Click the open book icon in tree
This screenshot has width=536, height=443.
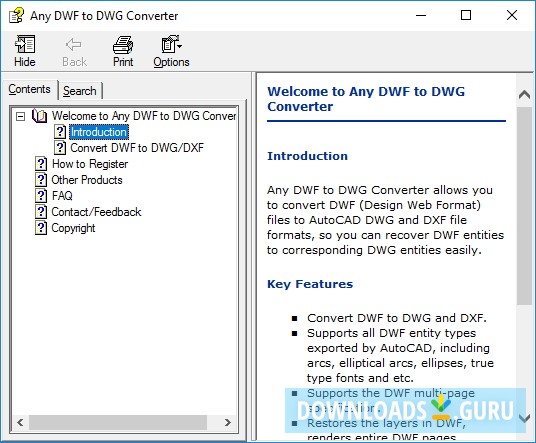click(x=40, y=116)
